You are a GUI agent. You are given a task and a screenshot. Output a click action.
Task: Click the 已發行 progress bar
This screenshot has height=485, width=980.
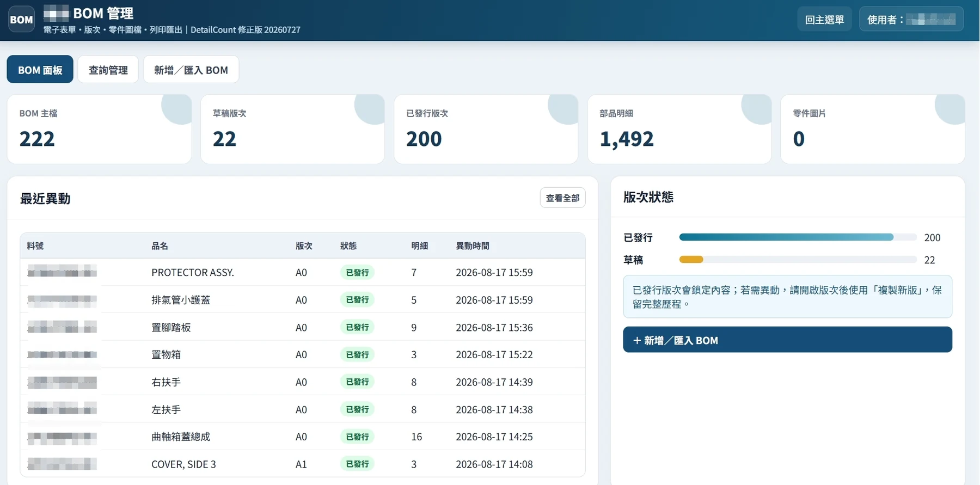(798, 237)
